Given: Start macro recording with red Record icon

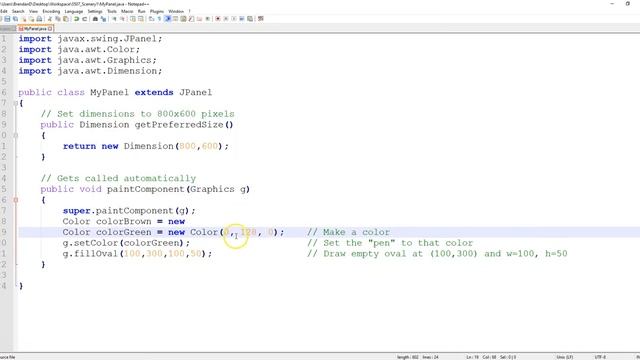Looking at the screenshot, I should coord(218,19).
